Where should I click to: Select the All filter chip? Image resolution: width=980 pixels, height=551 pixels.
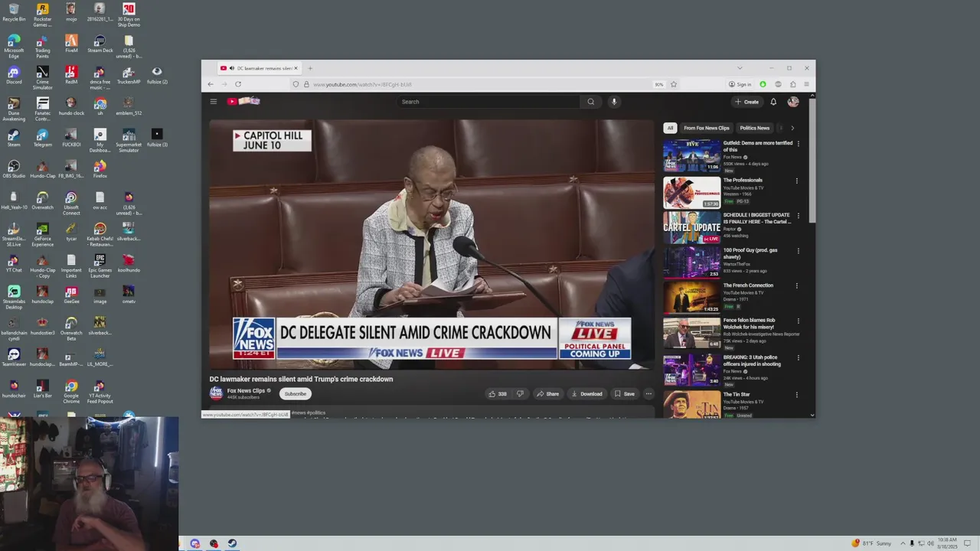tap(670, 128)
